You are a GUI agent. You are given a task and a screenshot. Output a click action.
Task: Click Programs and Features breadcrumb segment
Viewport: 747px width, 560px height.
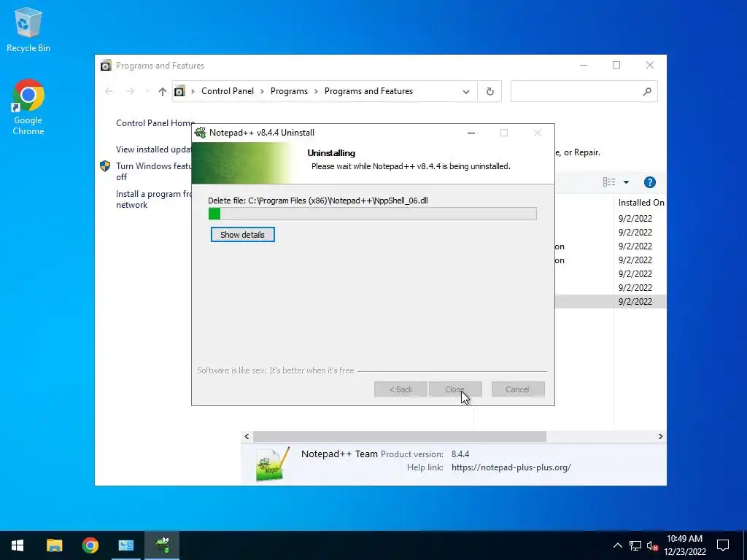pos(368,91)
